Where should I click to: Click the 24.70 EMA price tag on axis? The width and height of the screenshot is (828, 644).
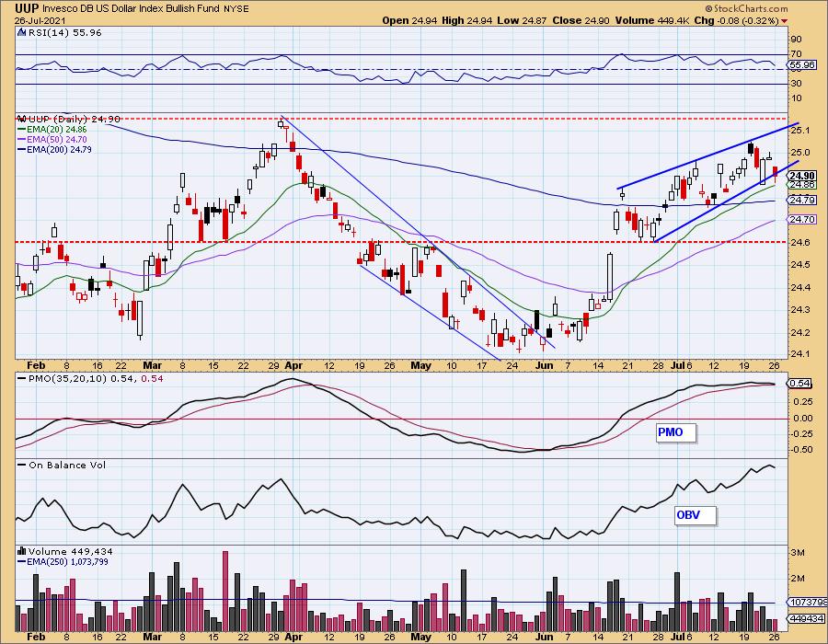(x=802, y=219)
